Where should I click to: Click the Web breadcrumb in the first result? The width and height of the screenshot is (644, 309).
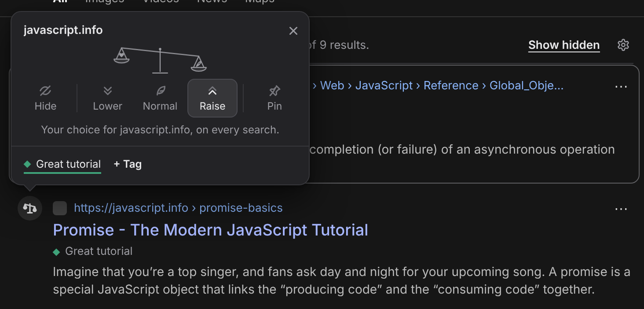pyautogui.click(x=332, y=85)
